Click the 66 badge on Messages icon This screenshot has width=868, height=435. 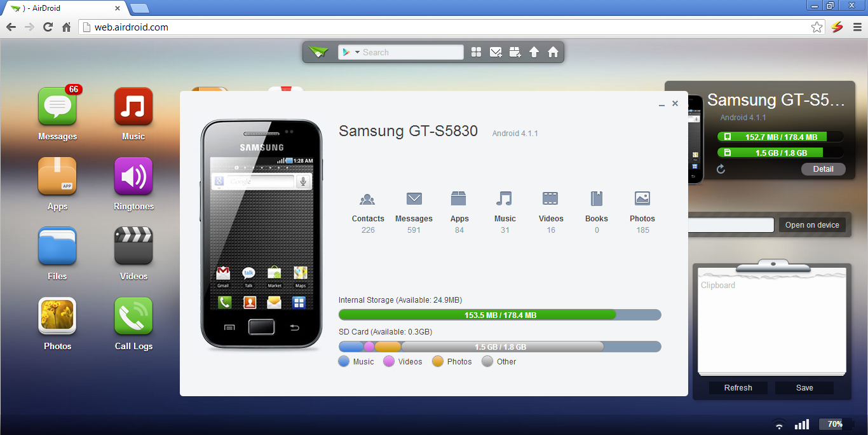click(x=74, y=90)
